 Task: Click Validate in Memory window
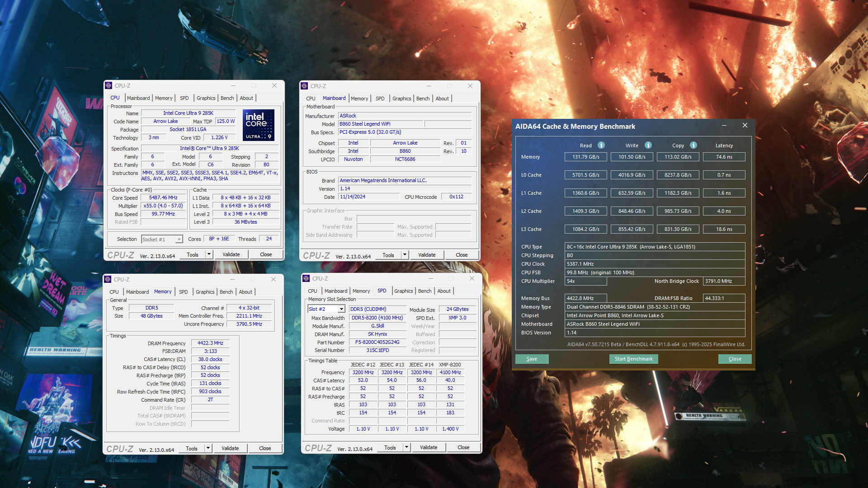pyautogui.click(x=230, y=448)
